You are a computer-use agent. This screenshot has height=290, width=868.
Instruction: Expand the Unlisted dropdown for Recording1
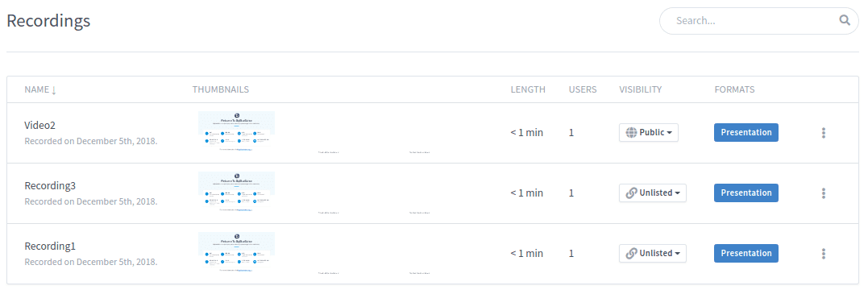(653, 254)
